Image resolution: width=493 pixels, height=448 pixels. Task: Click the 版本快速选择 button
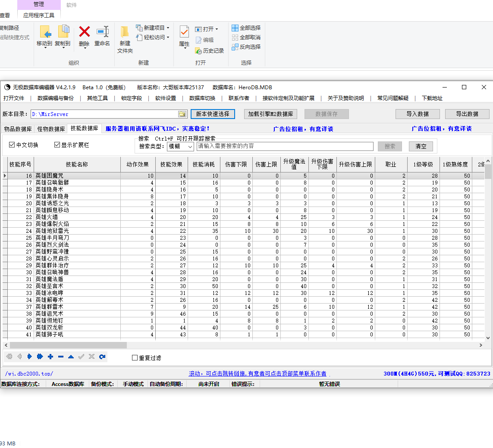[213, 114]
